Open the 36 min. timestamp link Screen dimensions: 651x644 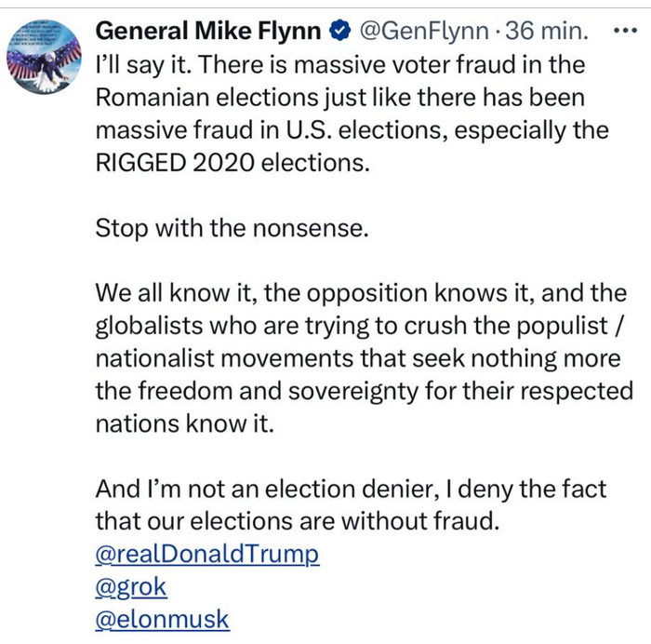point(547,31)
